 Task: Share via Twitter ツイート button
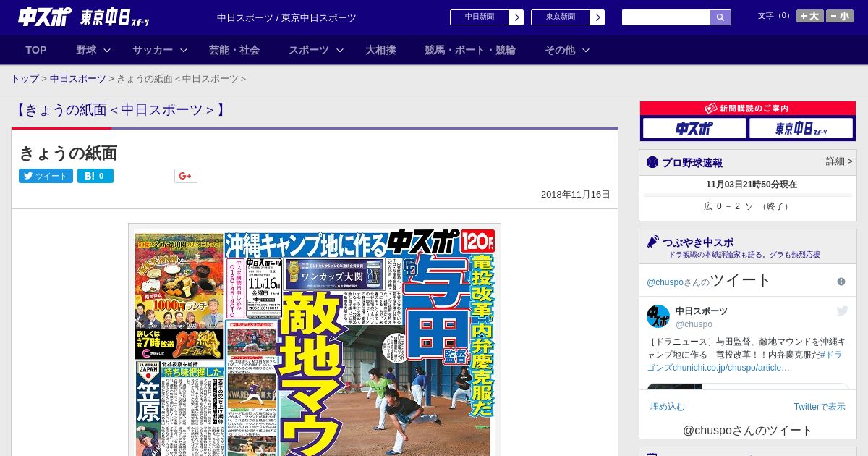point(46,176)
